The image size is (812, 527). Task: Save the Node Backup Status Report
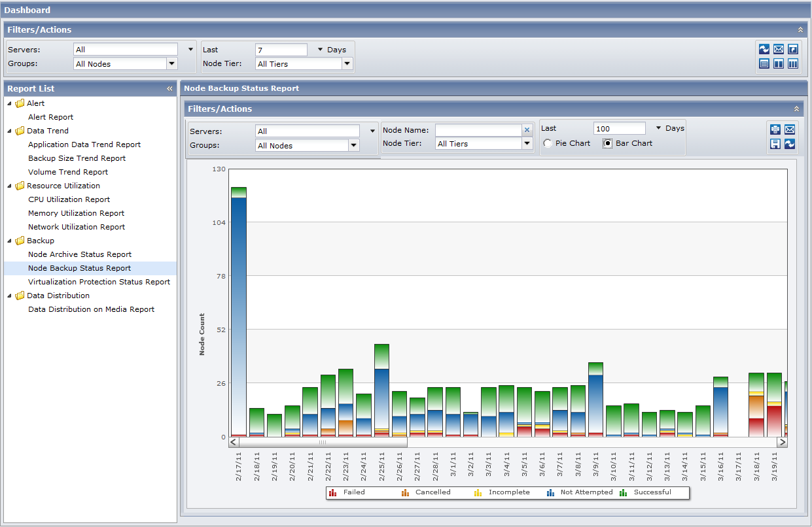[x=775, y=144]
